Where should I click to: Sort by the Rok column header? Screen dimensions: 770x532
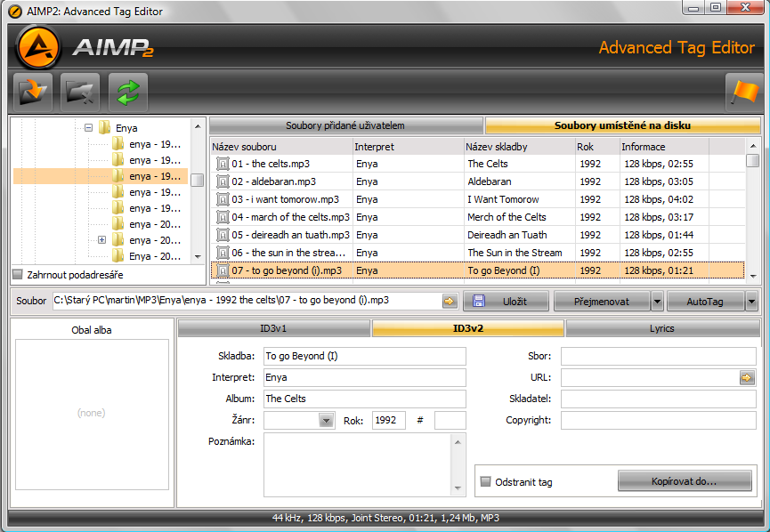coord(597,147)
